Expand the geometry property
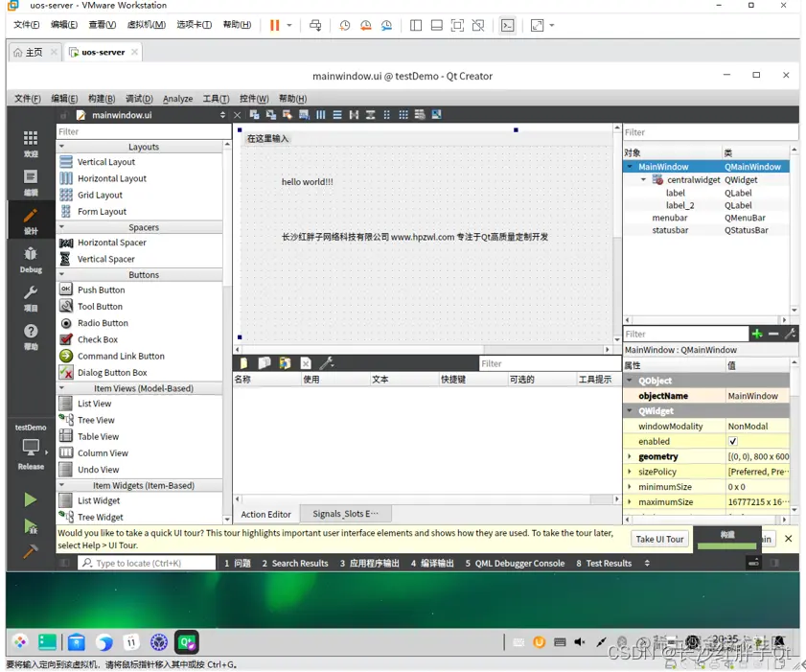This screenshot has width=806, height=672. pos(629,456)
